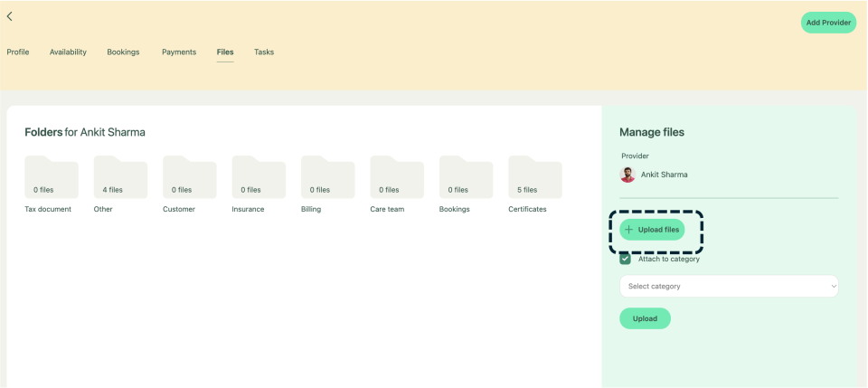Open the Bookings folder icon
The image size is (868, 388).
coord(466,178)
